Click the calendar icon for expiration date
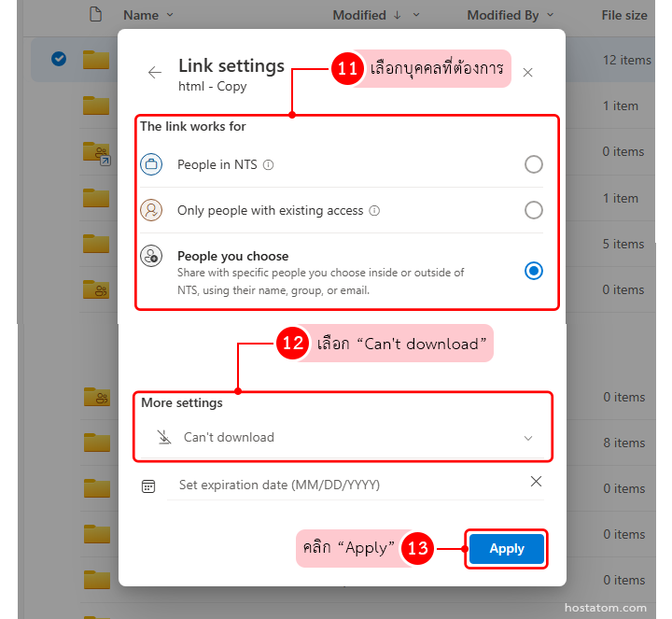Image resolution: width=672 pixels, height=619 pixels. click(x=148, y=485)
